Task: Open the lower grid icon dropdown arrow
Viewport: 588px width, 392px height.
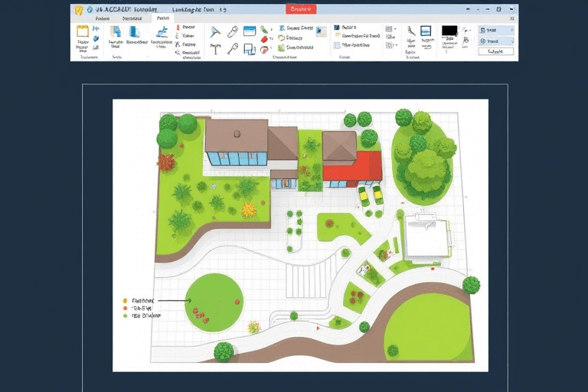Action: click(397, 45)
